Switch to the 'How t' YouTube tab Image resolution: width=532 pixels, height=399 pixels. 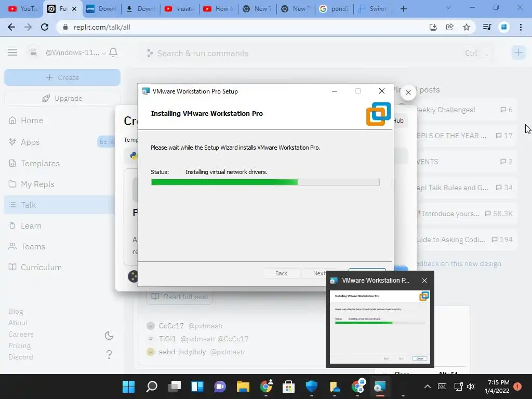click(x=219, y=9)
